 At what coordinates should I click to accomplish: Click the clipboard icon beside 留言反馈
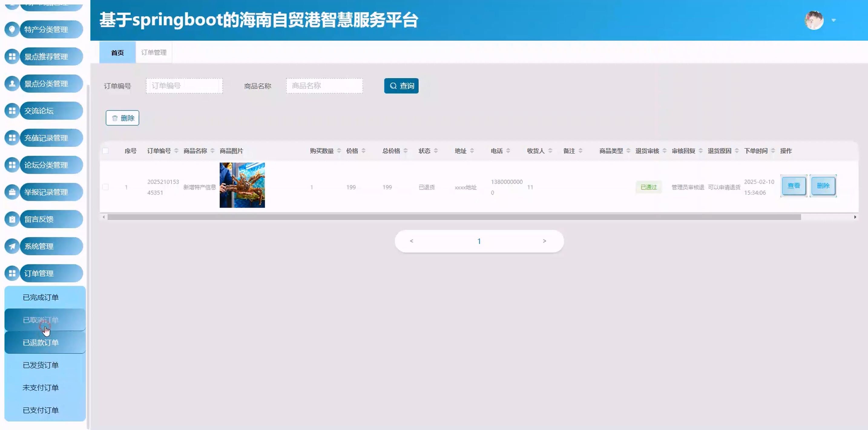tap(12, 219)
